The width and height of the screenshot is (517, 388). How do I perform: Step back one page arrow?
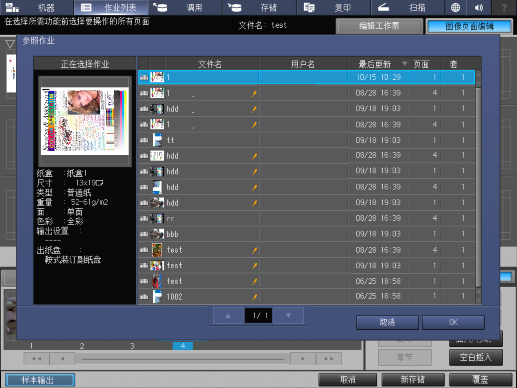(x=62, y=359)
